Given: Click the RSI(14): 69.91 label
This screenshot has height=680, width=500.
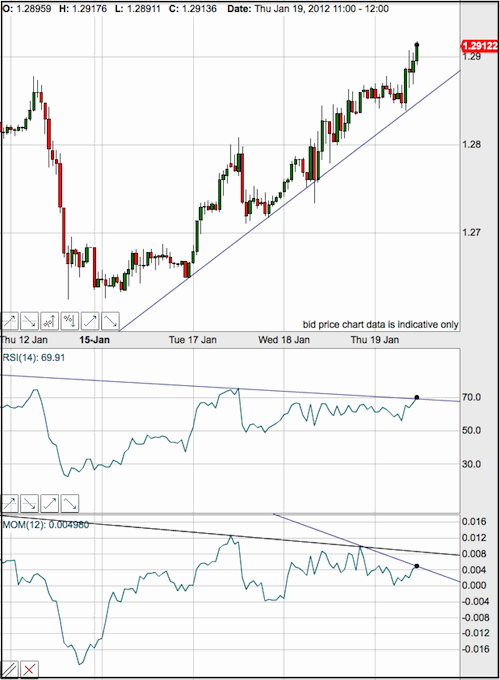Looking at the screenshot, I should [x=34, y=358].
